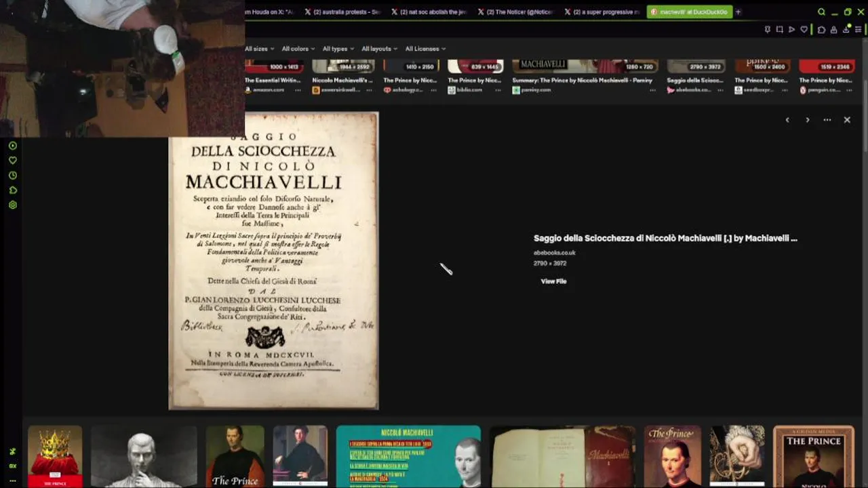
Task: Open 'Summary: The Prince by Niccolò Machiavelli - Perniny' result
Action: click(582, 80)
